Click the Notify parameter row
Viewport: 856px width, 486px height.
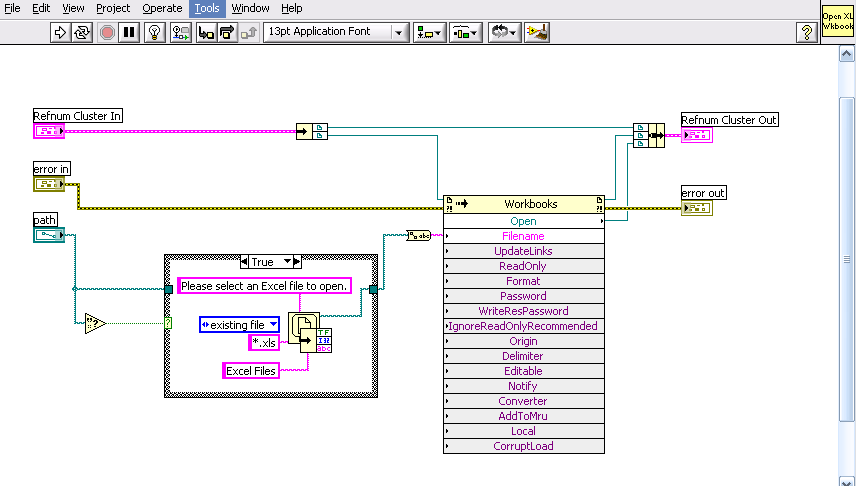coord(524,386)
